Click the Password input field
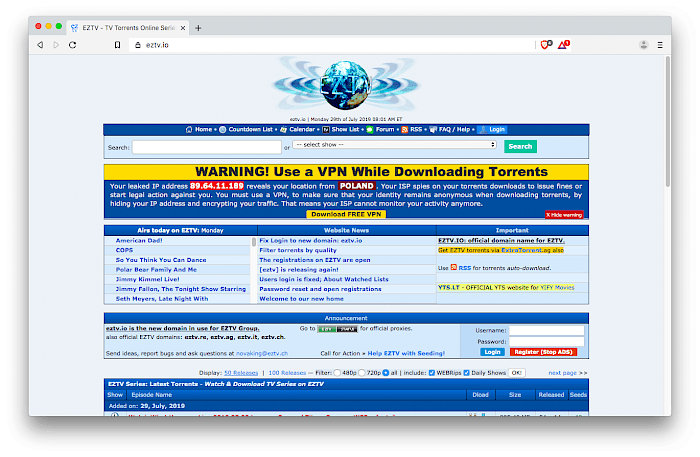 click(x=546, y=341)
